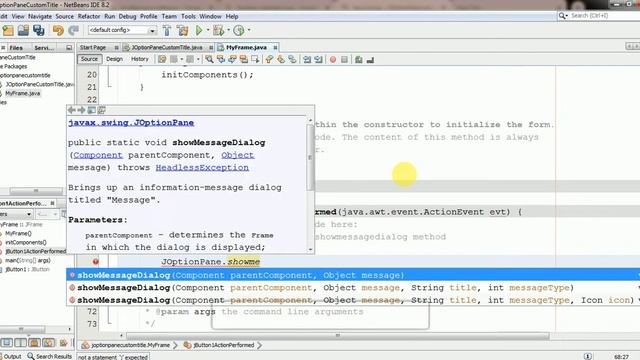Screen dimensions: 640x360
Task: Click the Build Project hammer icon
Action: tap(167, 30)
